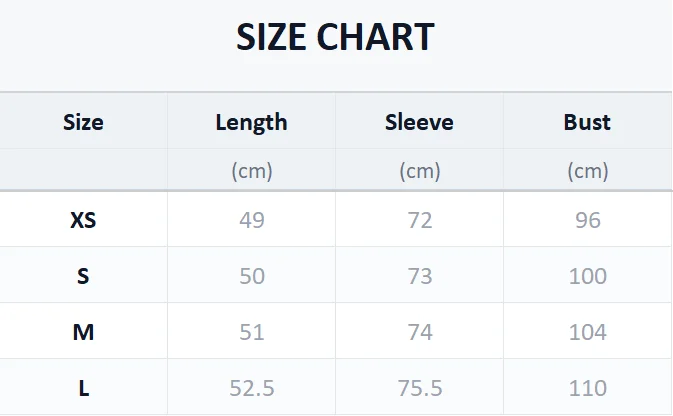This screenshot has height=416, width=673.
Task: Click the L bust value 110
Action: (x=588, y=388)
